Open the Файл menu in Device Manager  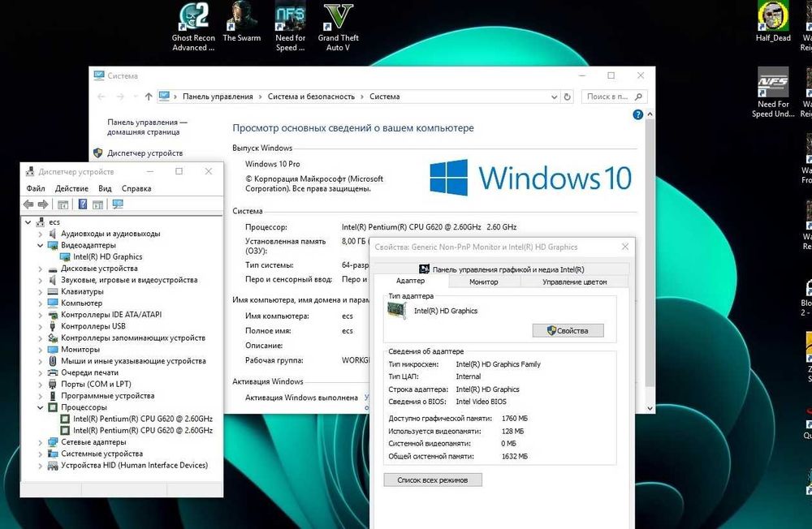coord(36,188)
